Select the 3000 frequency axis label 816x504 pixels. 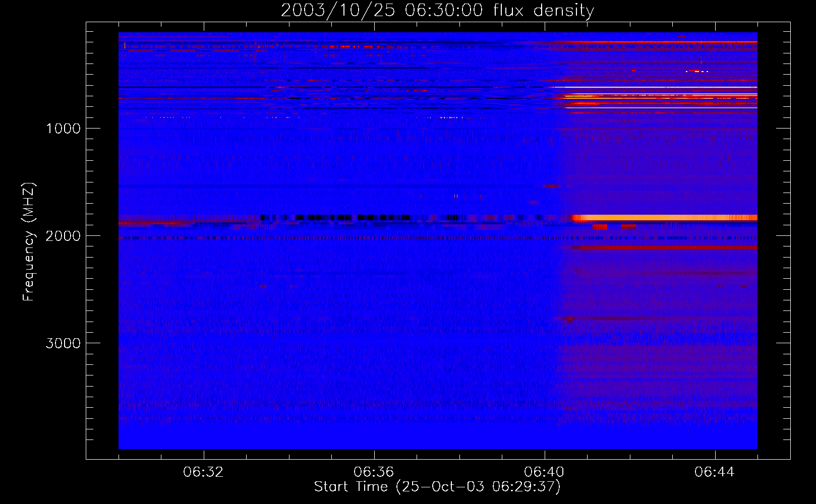(x=63, y=343)
